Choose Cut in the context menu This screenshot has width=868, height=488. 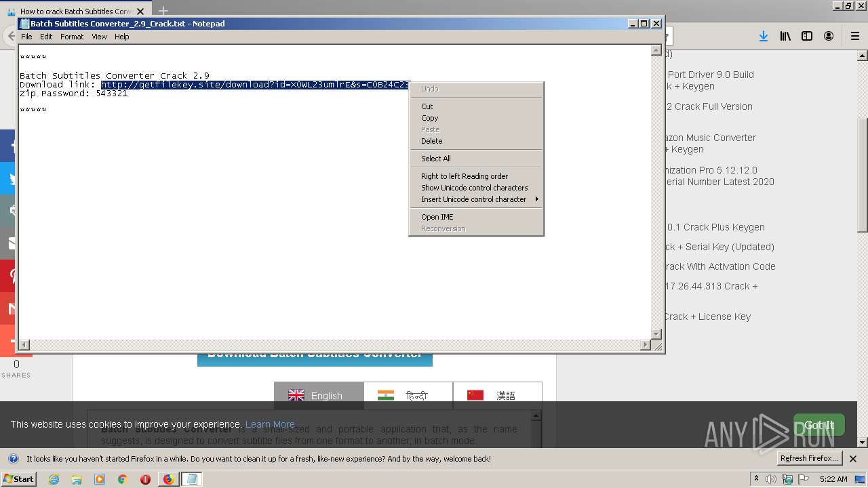[476, 106]
